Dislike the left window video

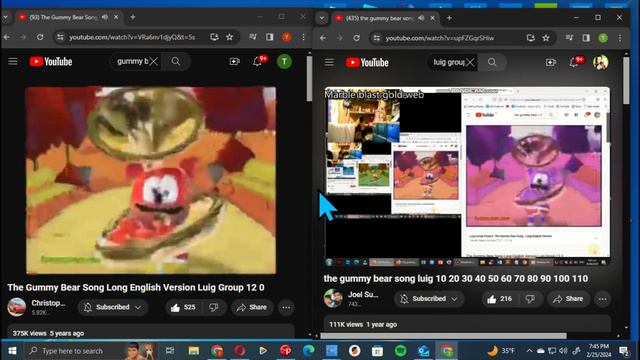(x=214, y=307)
